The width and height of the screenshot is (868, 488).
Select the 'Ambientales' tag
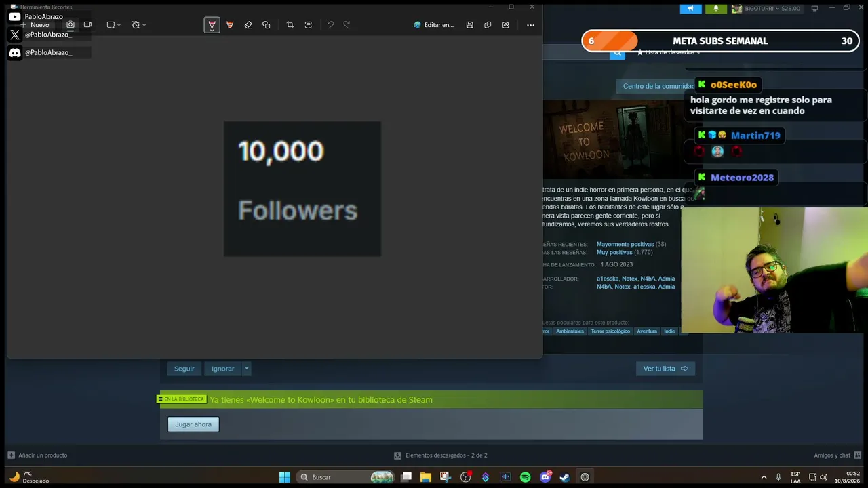point(570,331)
